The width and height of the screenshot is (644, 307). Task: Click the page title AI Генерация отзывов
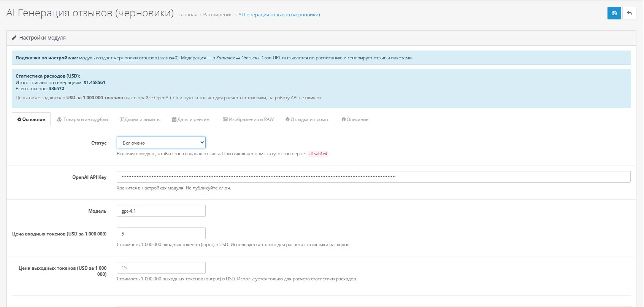(90, 13)
